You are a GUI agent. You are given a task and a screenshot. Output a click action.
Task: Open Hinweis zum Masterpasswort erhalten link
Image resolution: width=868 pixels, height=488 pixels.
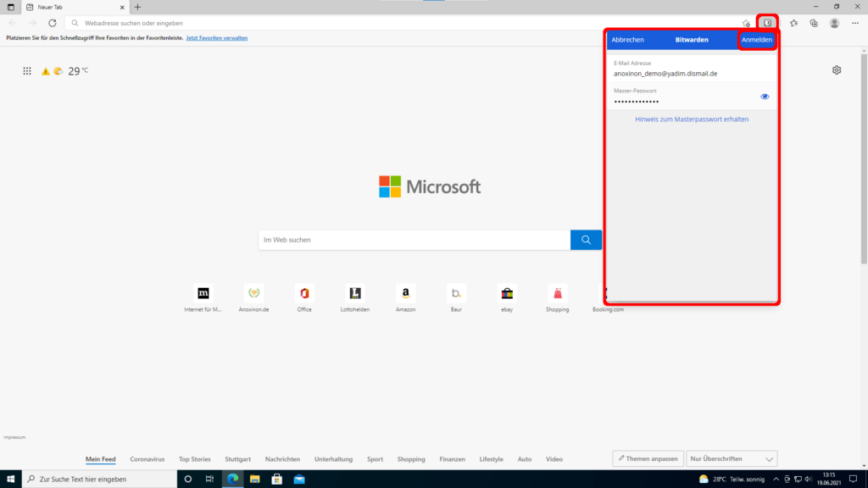point(692,119)
